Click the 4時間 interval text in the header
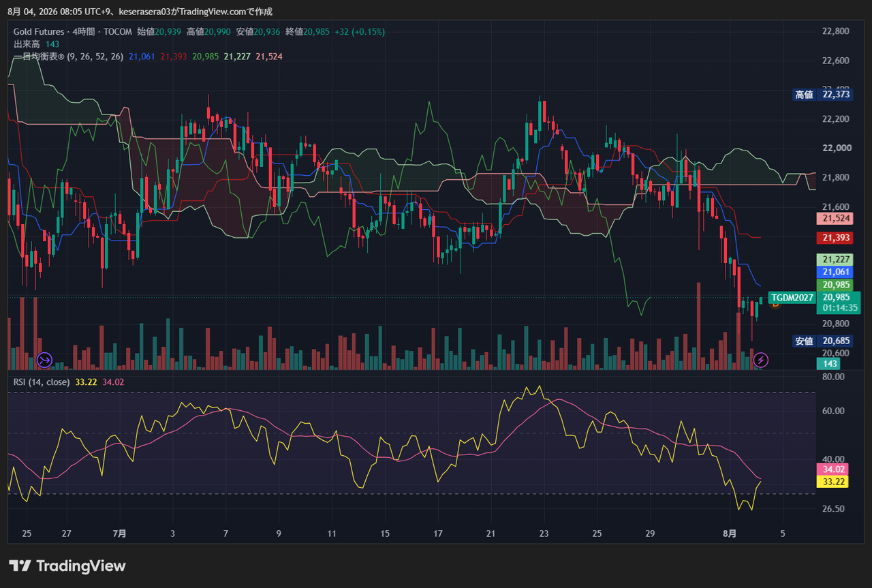 click(84, 31)
